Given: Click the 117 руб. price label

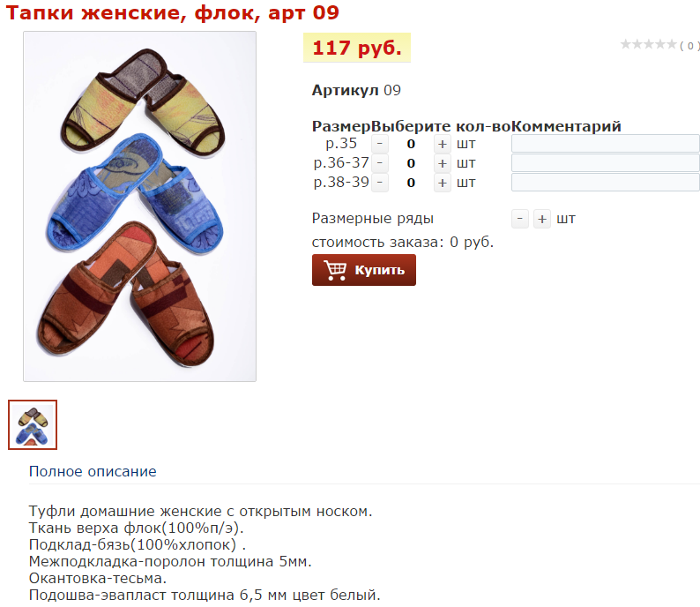Looking at the screenshot, I should 357,48.
